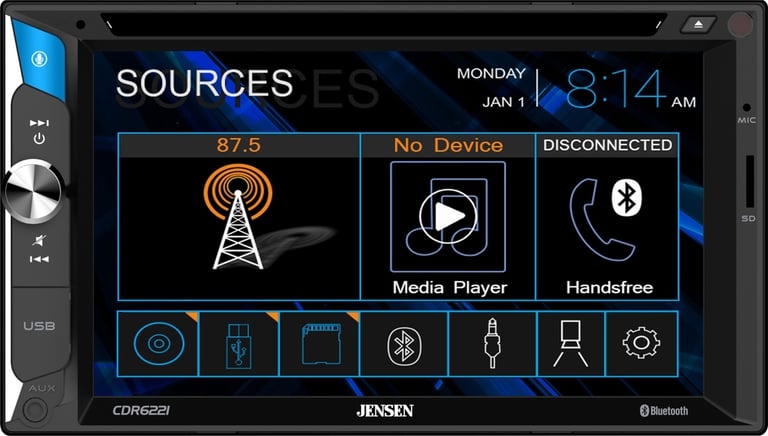Open the settings gear icon
Image resolution: width=768 pixels, height=436 pixels.
641,342
